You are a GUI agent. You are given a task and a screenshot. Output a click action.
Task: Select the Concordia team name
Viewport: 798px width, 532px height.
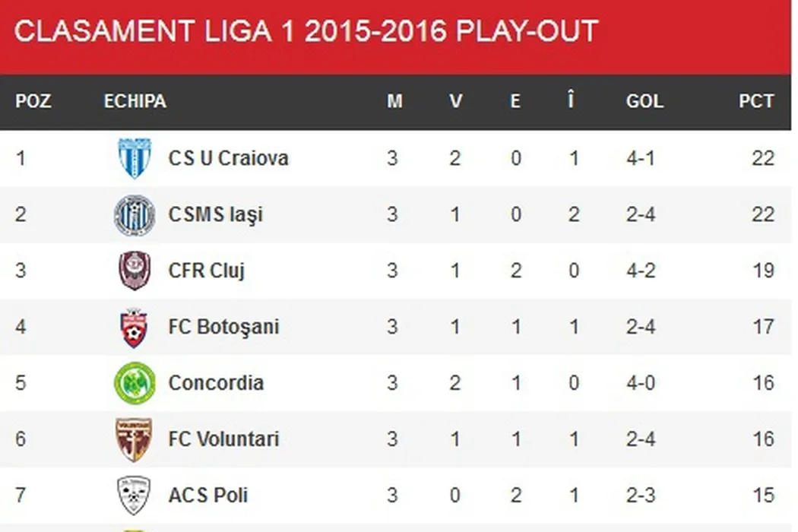tap(216, 382)
